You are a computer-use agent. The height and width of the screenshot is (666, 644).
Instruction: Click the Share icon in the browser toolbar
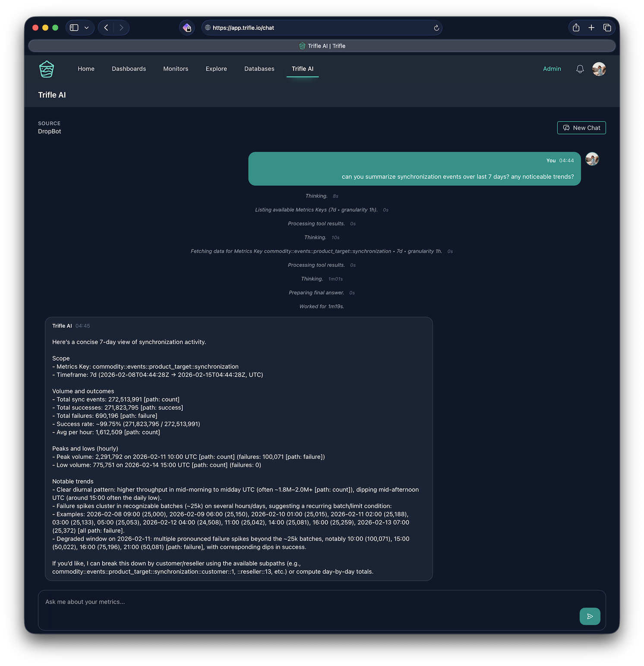pyautogui.click(x=575, y=27)
